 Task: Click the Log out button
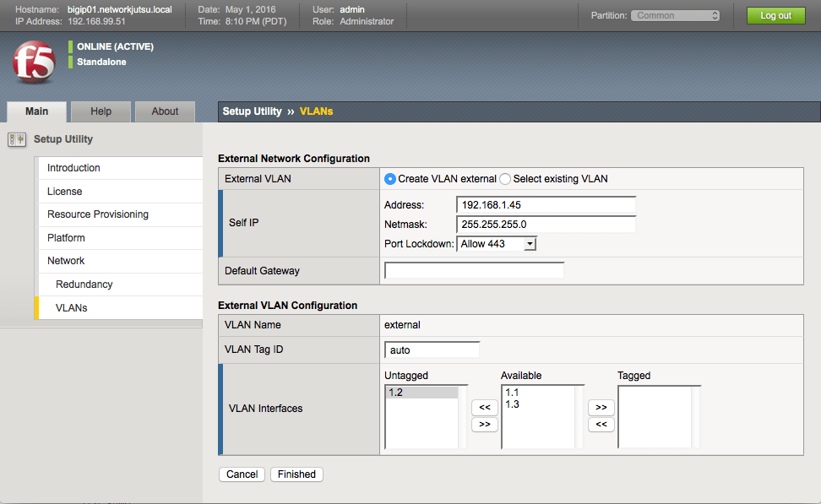pyautogui.click(x=775, y=14)
